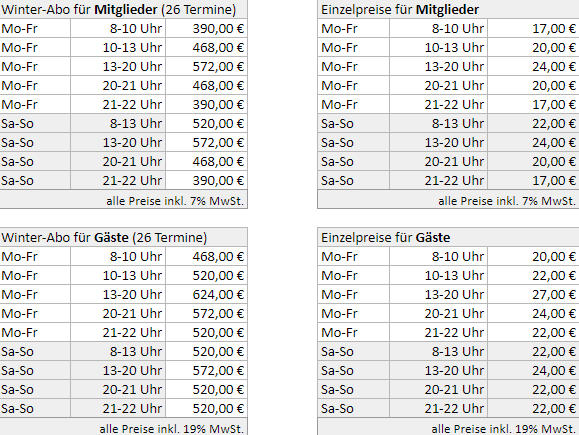The image size is (579, 435).
Task: Select the 572,00 € Mo-Fr 13-20 Uhr member subscription cell
Action: click(x=206, y=66)
